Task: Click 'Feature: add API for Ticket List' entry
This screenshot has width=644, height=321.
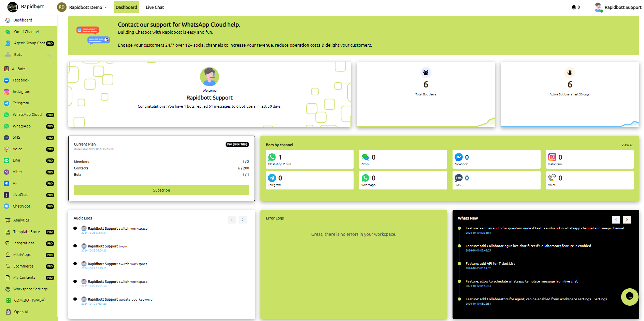Action: click(x=490, y=264)
